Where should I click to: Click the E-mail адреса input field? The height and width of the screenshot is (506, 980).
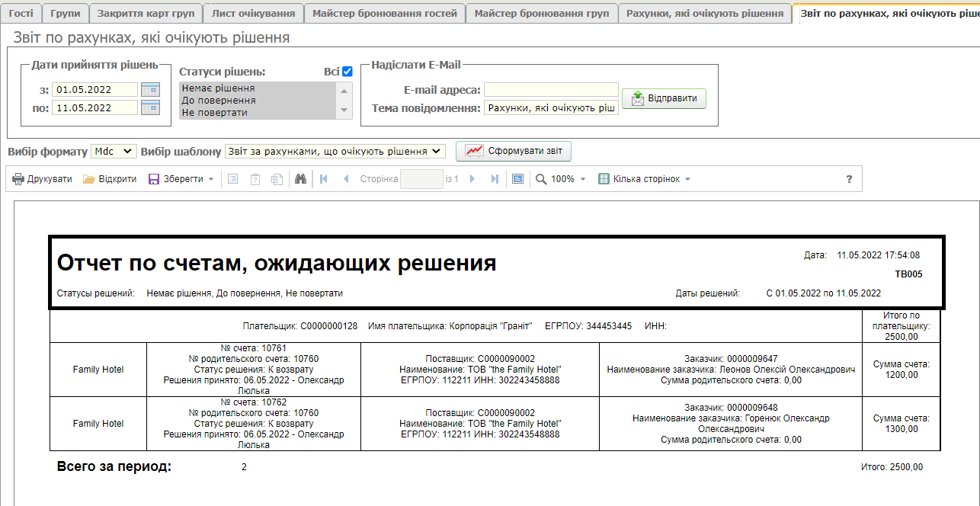pos(551,90)
